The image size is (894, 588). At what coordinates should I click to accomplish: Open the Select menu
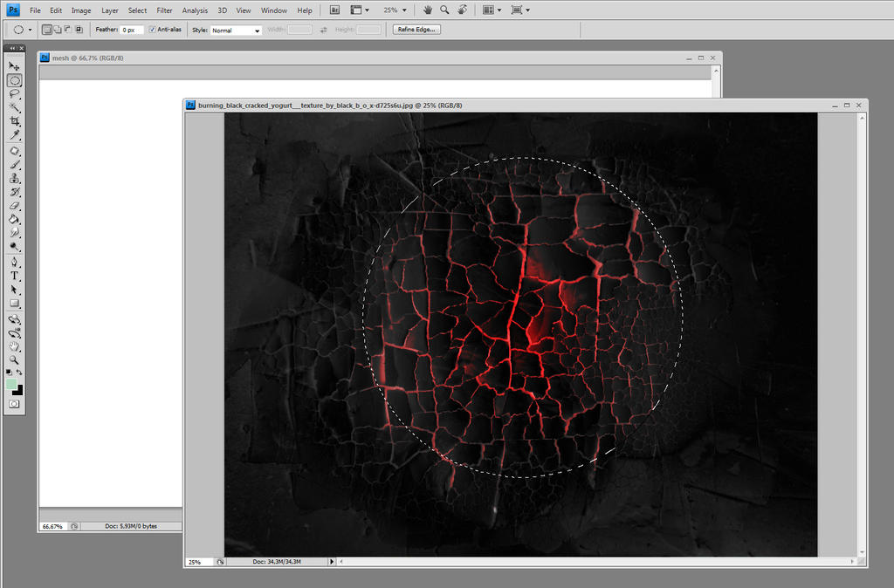(x=137, y=10)
